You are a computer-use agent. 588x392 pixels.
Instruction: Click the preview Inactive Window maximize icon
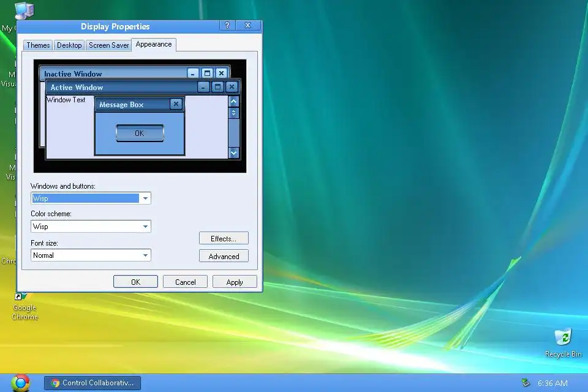(207, 73)
